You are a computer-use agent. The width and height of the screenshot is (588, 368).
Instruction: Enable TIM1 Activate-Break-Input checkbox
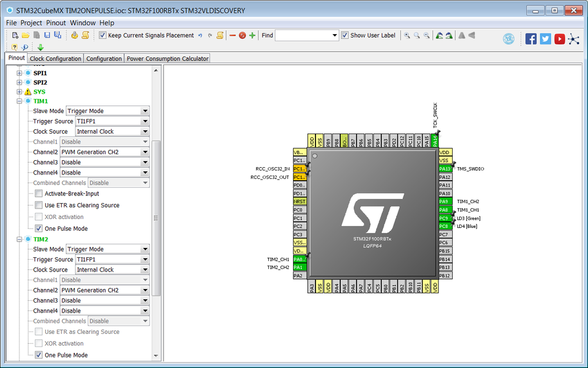tap(39, 194)
